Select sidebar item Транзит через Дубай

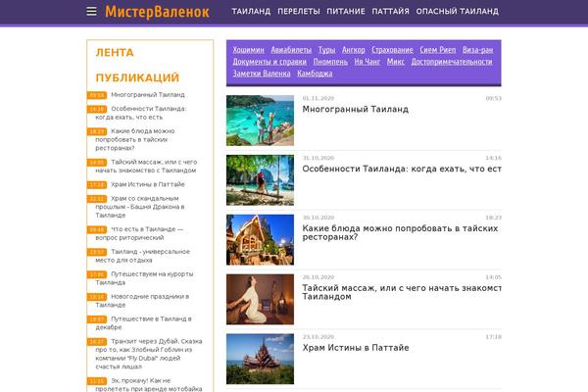click(x=149, y=354)
